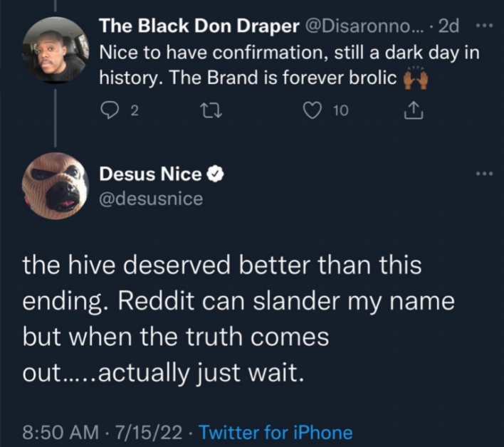Open the three-dot menu on Black Don Draper tweet
Image resolution: width=504 pixels, height=447 pixels.
coord(484,26)
